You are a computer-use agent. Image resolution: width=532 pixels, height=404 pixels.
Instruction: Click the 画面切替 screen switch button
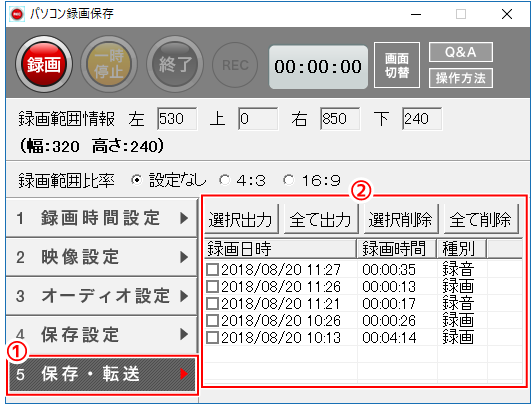coord(397,65)
